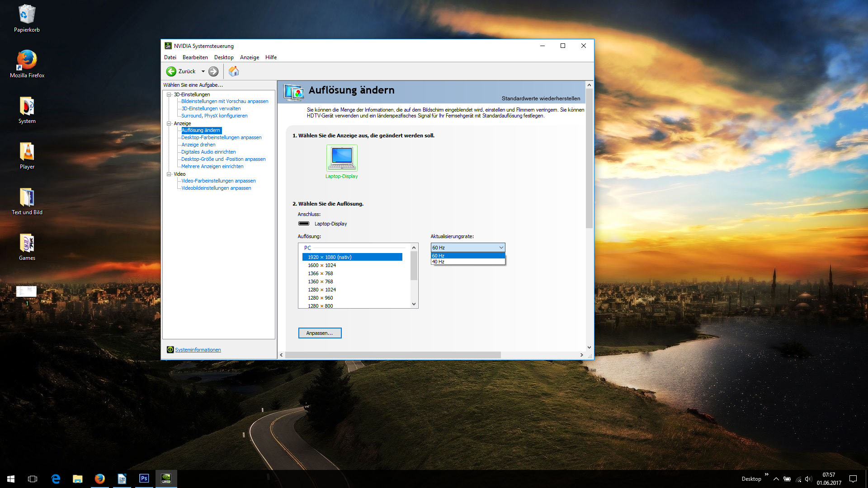Collapse the Video tree node
The width and height of the screenshot is (868, 488).
[x=169, y=174]
